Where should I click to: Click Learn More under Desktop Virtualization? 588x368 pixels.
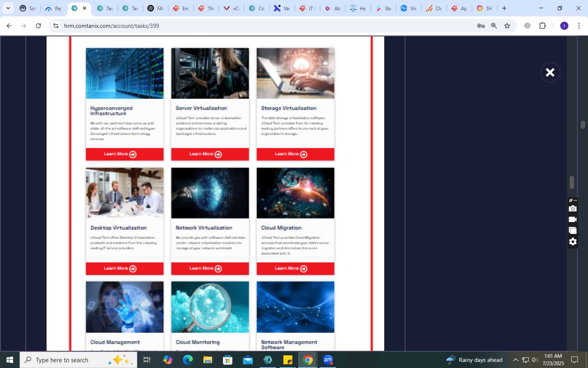pyautogui.click(x=125, y=269)
